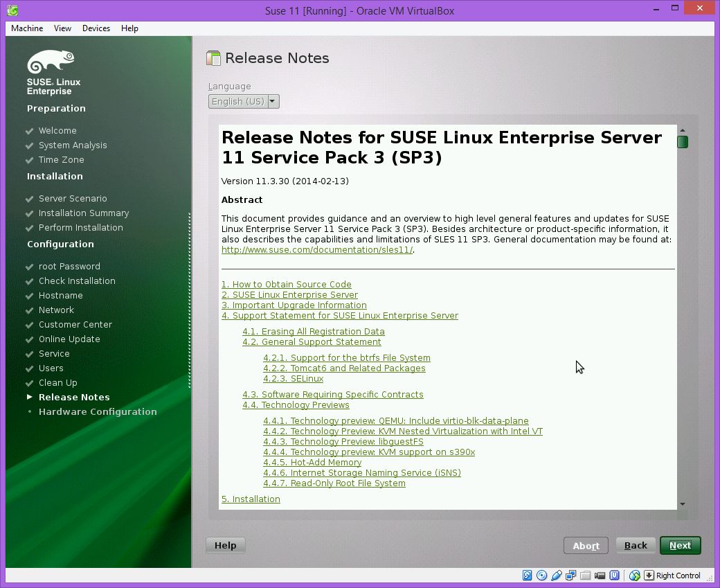
Task: Click the network adapters status icon
Action: point(570,575)
